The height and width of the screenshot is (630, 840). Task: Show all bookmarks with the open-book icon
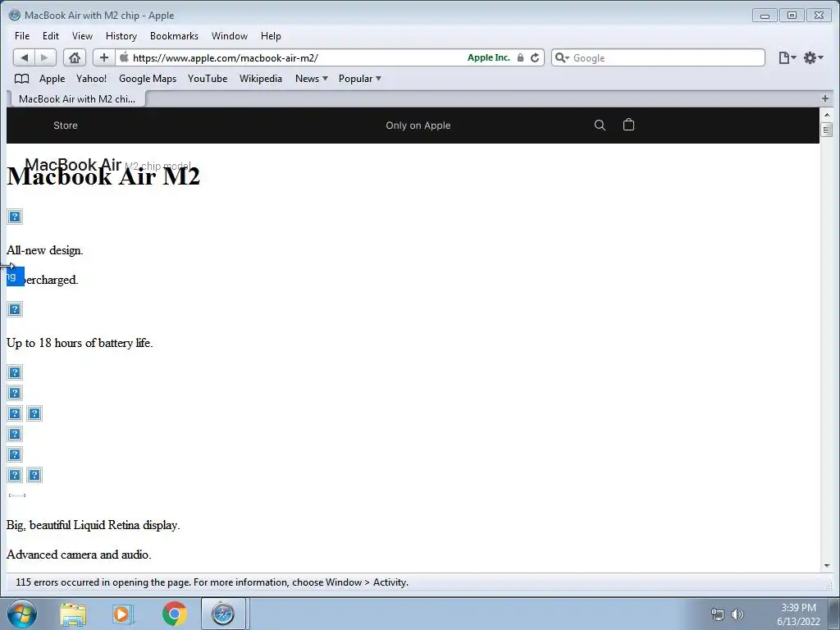click(21, 79)
